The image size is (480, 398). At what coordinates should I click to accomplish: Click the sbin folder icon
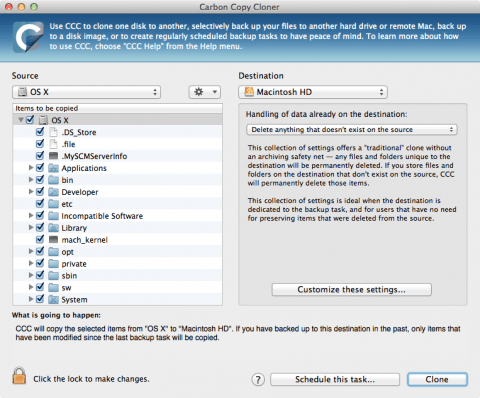coord(53,276)
